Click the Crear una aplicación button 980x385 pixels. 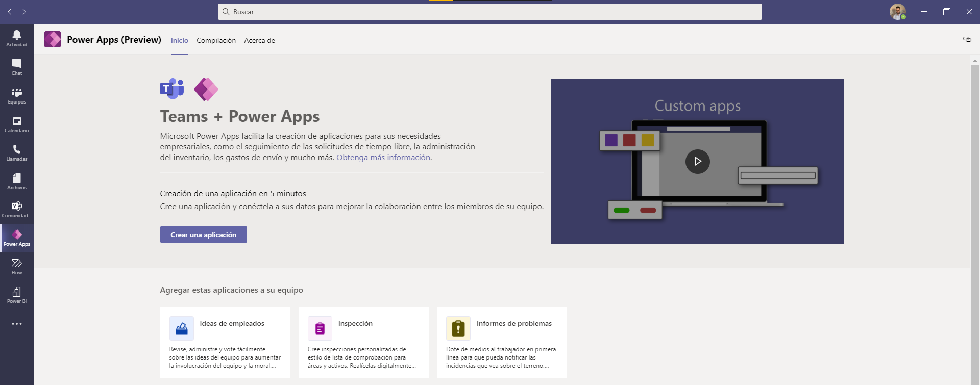[x=204, y=235]
